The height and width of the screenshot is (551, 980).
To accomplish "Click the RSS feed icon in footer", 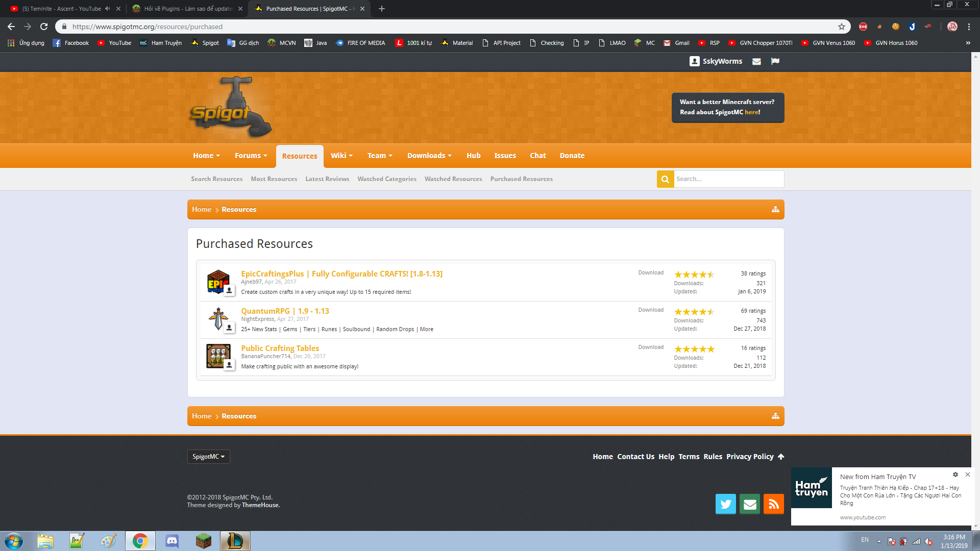I will [x=773, y=504].
